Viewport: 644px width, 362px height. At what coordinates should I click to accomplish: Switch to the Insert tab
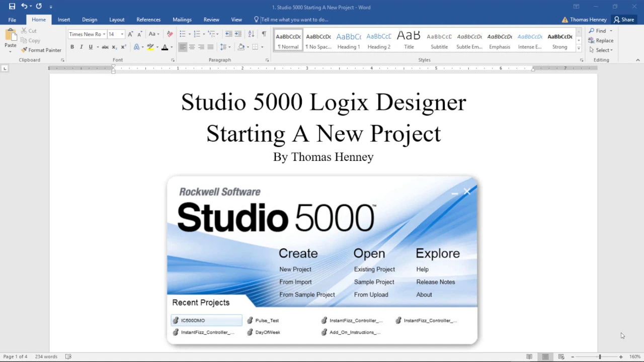[64, 20]
